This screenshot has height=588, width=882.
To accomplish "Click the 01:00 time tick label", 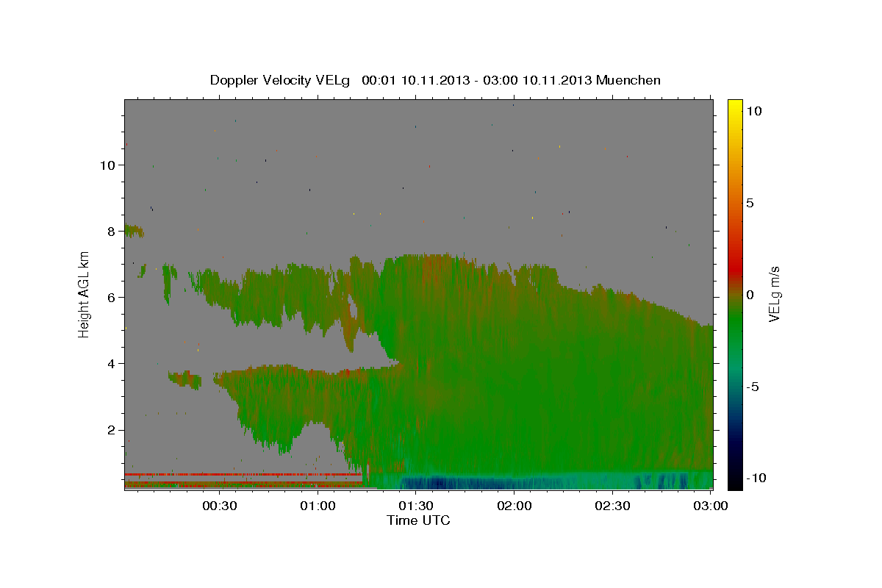I will coord(318,506).
